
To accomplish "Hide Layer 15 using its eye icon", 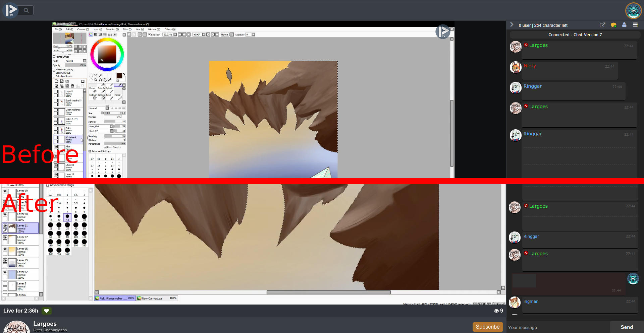I will click(5, 260).
